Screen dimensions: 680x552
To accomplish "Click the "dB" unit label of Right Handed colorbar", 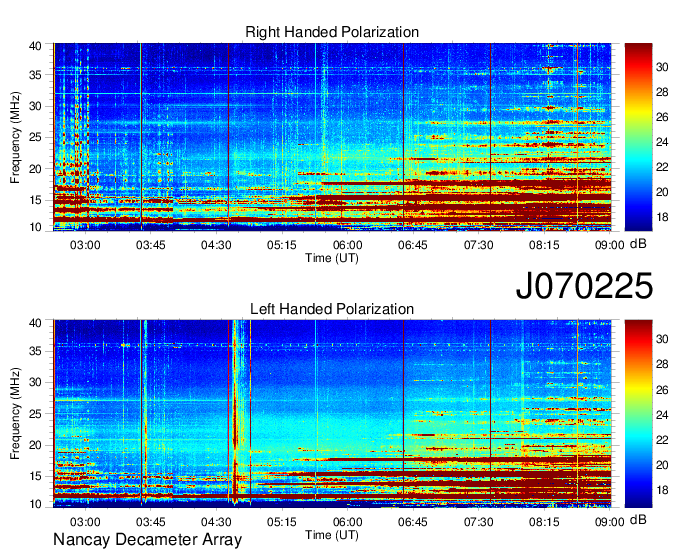I will tap(638, 244).
